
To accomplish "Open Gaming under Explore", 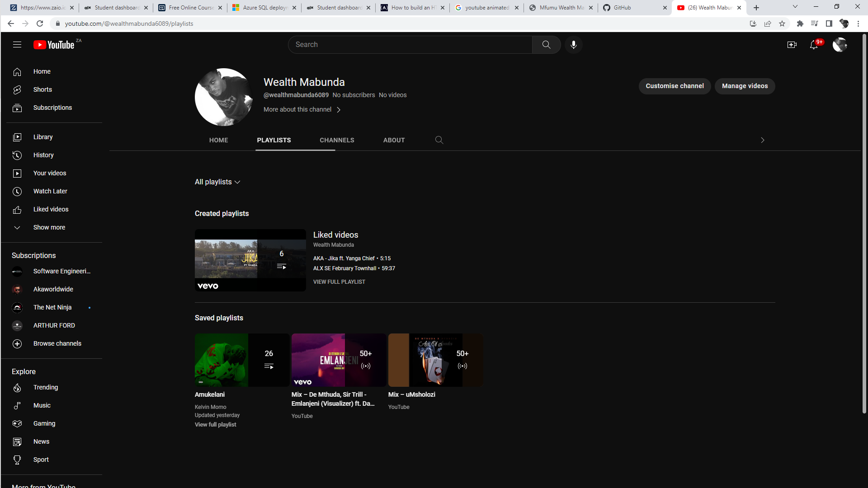I will tap(44, 423).
